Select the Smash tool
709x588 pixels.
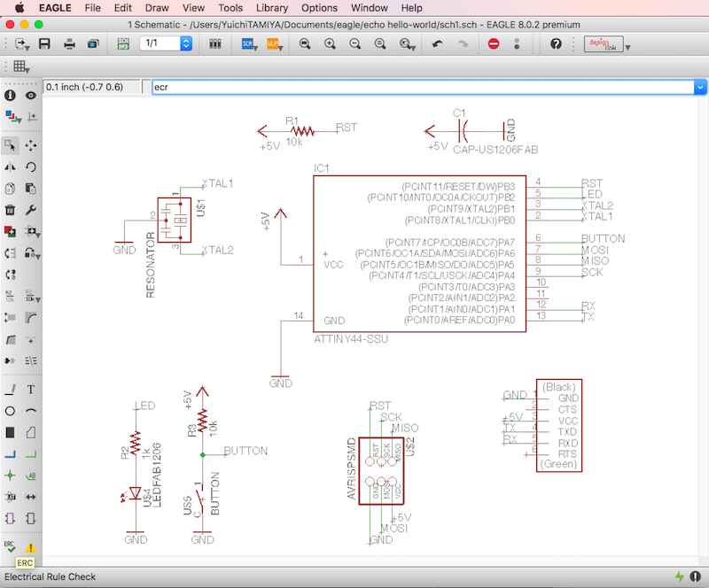coord(10,318)
